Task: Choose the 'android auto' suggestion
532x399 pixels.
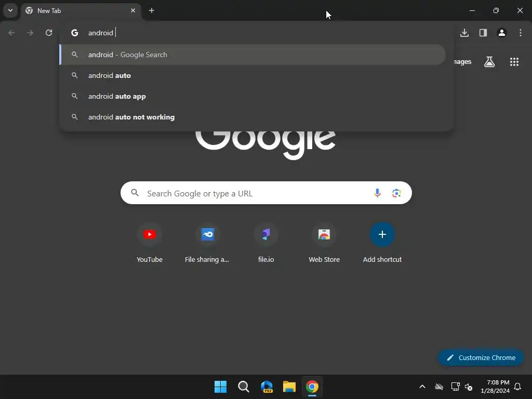Action: [252, 75]
